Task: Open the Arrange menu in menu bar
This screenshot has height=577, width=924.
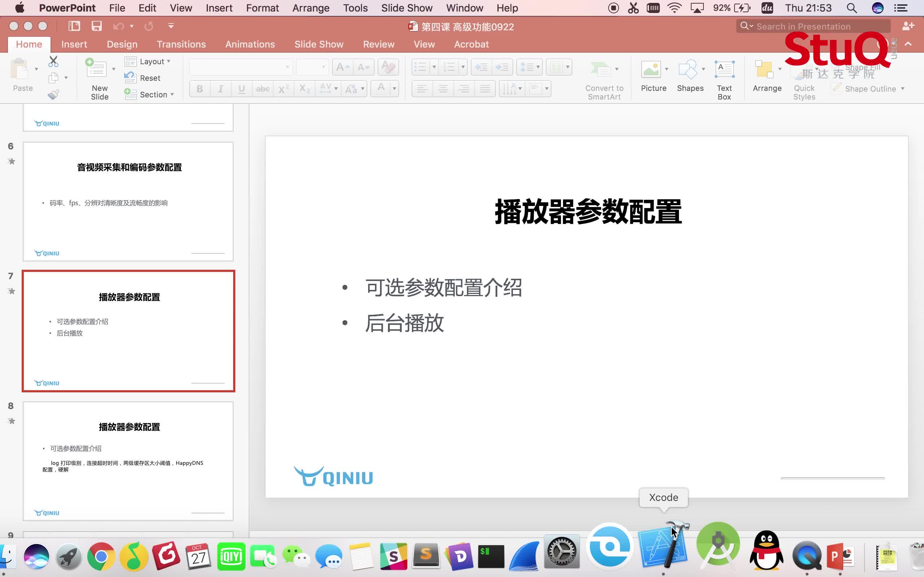Action: tap(310, 8)
